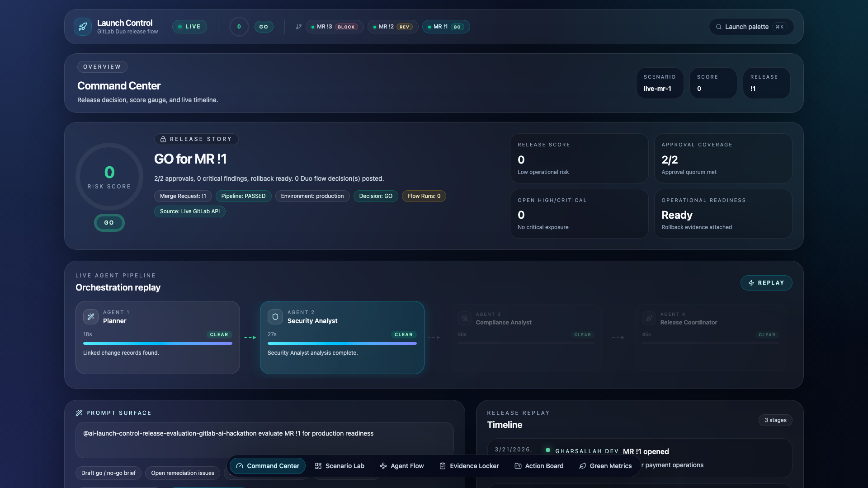Click the merge request branch icon in header

pos(298,27)
